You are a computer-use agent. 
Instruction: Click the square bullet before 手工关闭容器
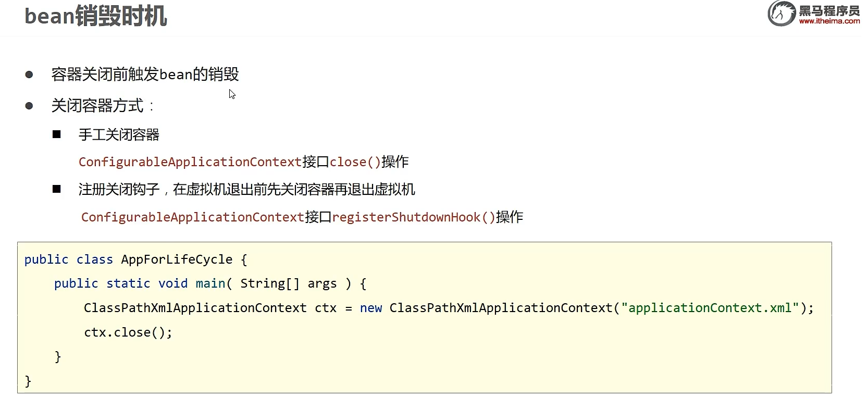click(x=57, y=134)
